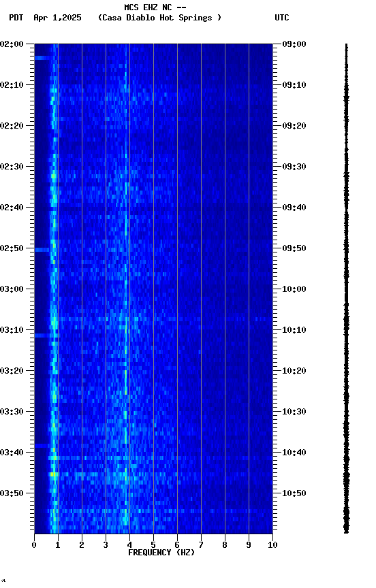Click the 02:40 PDT time label
Viewport: 376px width, 588px height.
click(x=12, y=208)
